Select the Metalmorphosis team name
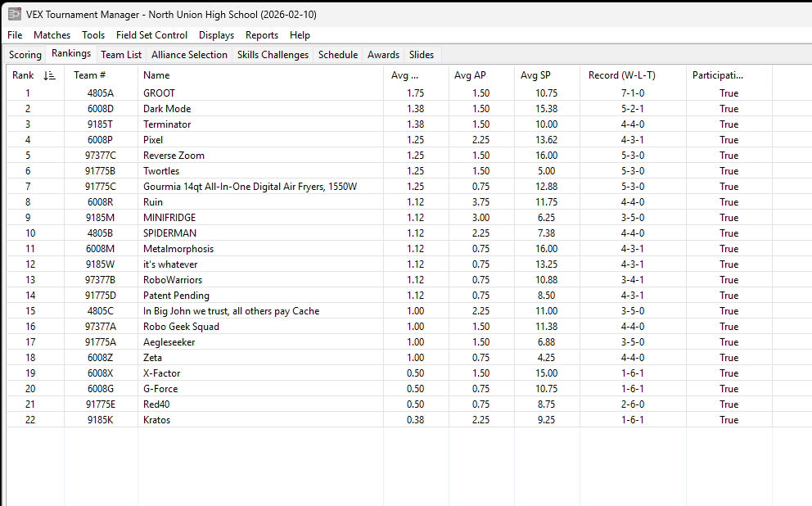This screenshot has width=812, height=506. [x=178, y=249]
